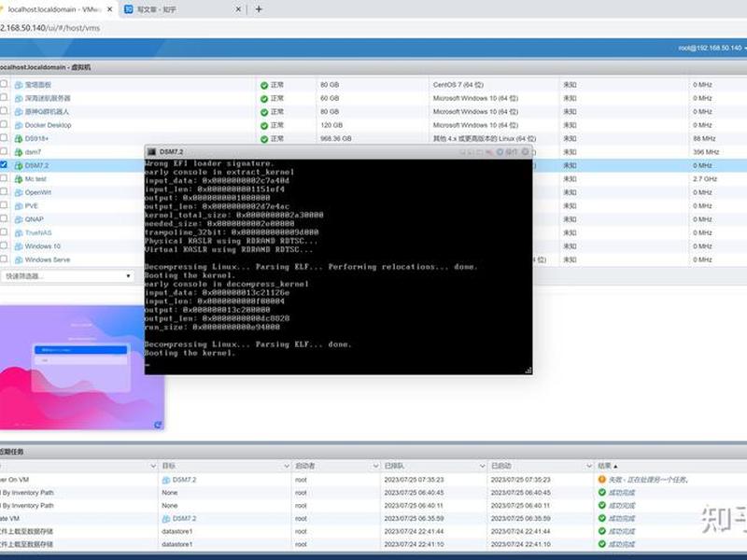Click DSM7.2 VM icon in Power On task row

166,480
